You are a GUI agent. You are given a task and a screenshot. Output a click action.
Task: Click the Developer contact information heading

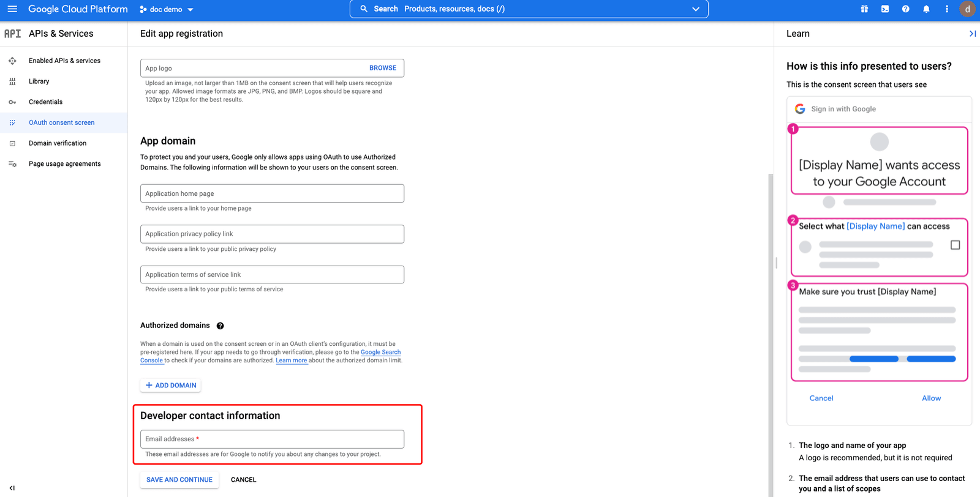(210, 416)
